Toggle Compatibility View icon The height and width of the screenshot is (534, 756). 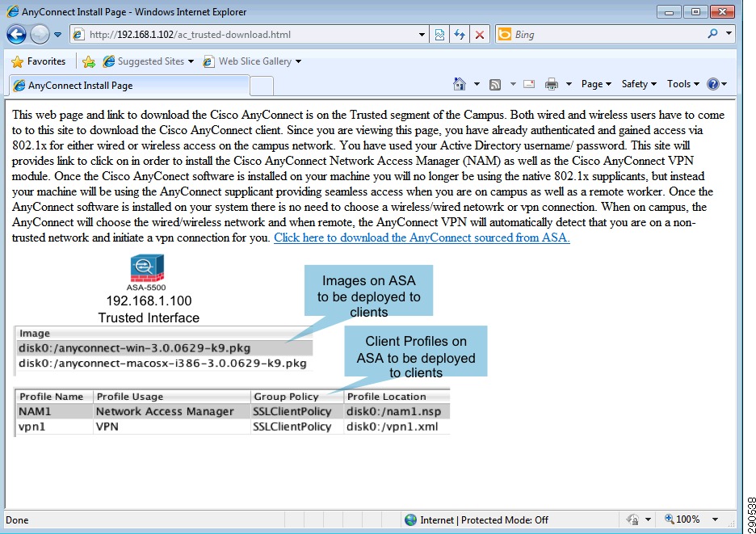click(439, 35)
